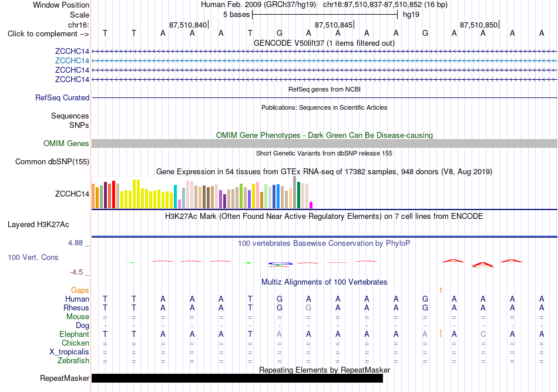Click the tallest gray bar in GTEx chart
The height and width of the screenshot is (392, 558).
click(295, 192)
